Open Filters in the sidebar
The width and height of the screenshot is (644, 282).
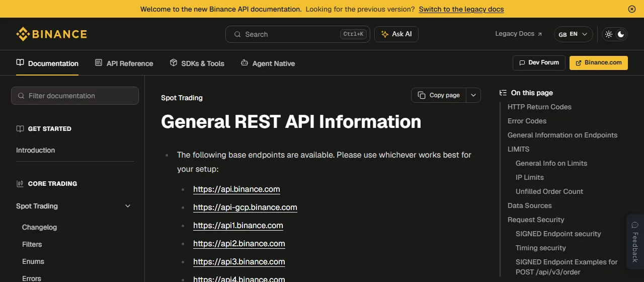coord(32,244)
